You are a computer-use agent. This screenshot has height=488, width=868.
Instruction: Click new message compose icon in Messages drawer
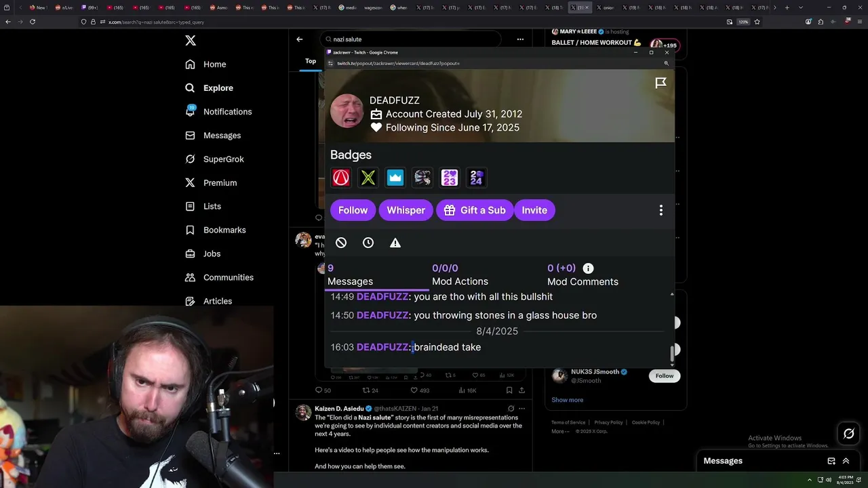coord(831,461)
